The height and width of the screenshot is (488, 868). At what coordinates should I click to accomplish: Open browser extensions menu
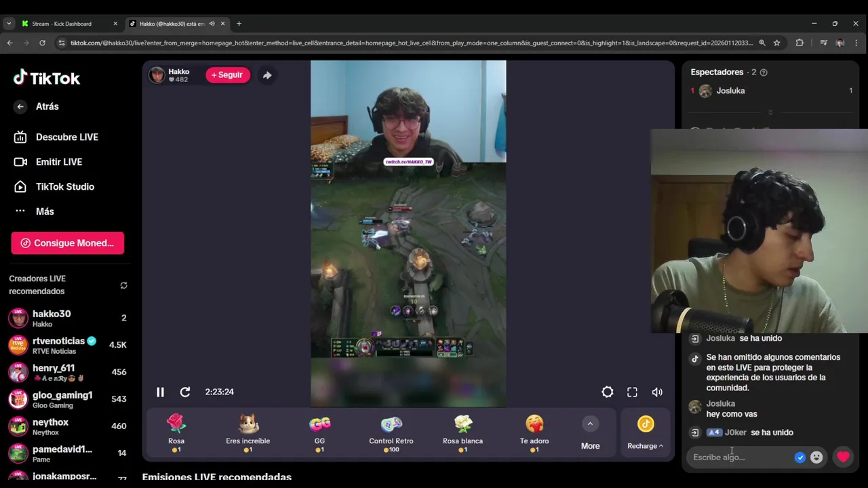click(x=800, y=43)
